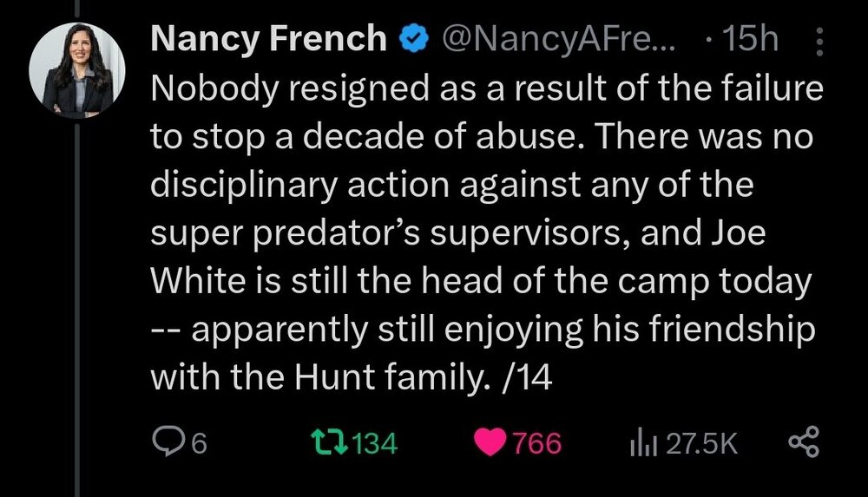The width and height of the screenshot is (868, 497).
Task: Click the 766 likes count
Action: click(536, 444)
